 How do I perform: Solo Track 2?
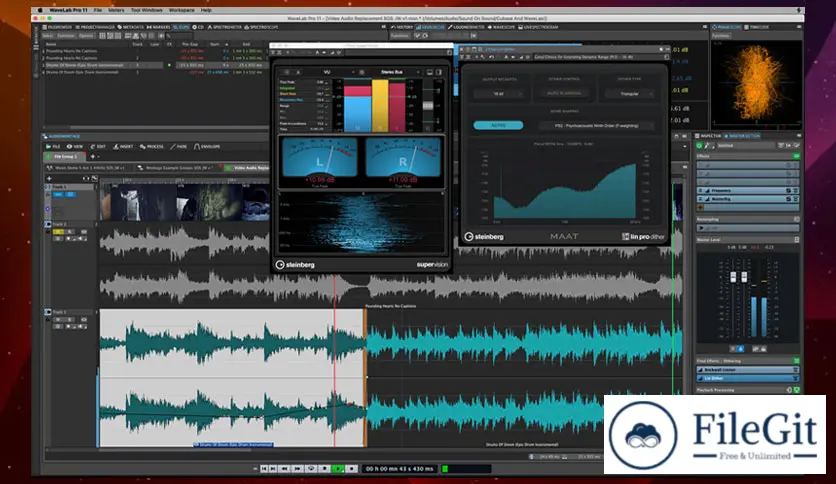pos(69,232)
